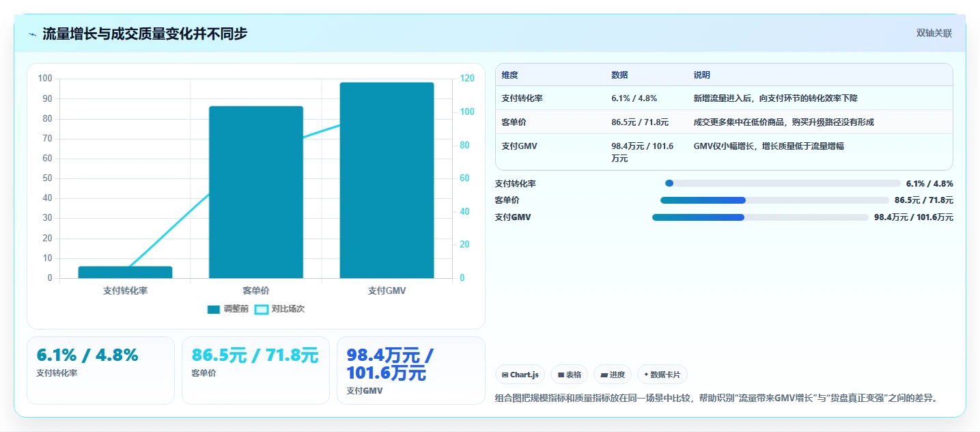This screenshot has height=432, width=980.
Task: Toggle the 调整前 legend entry
Action: tap(228, 309)
